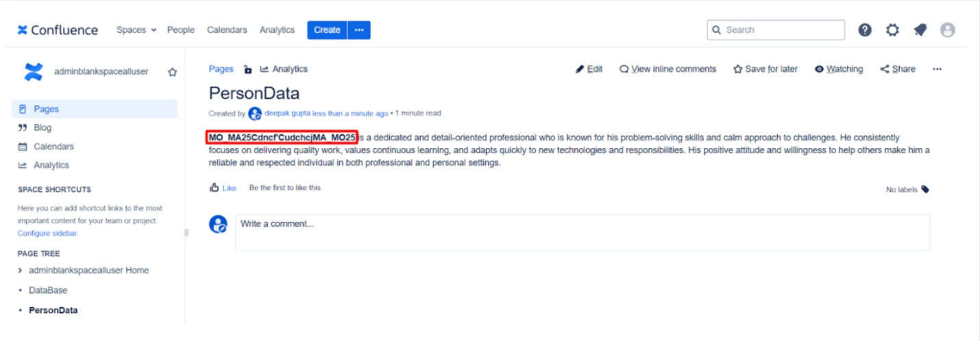
Task: Expand adminblankspacealluser Home tree node
Action: 21,270
